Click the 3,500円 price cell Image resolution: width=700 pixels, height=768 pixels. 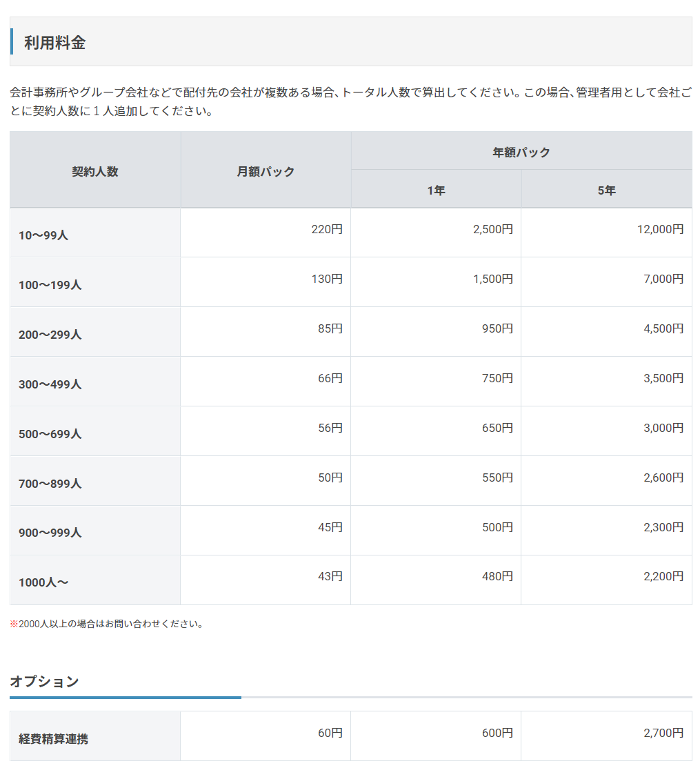pos(663,379)
